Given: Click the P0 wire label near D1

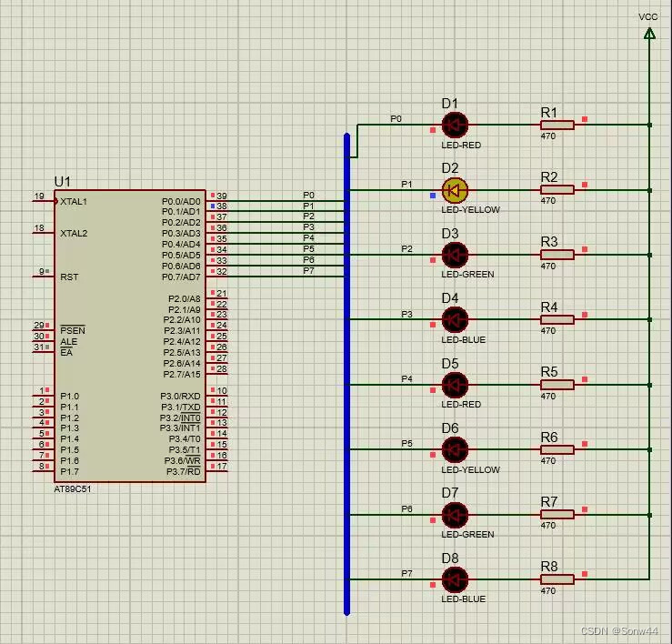Looking at the screenshot, I should pyautogui.click(x=396, y=119).
